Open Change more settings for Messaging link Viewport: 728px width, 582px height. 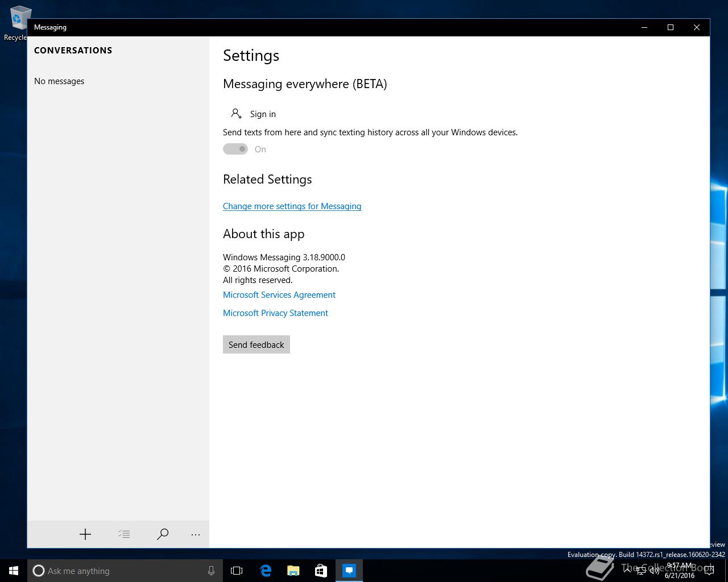tap(292, 206)
